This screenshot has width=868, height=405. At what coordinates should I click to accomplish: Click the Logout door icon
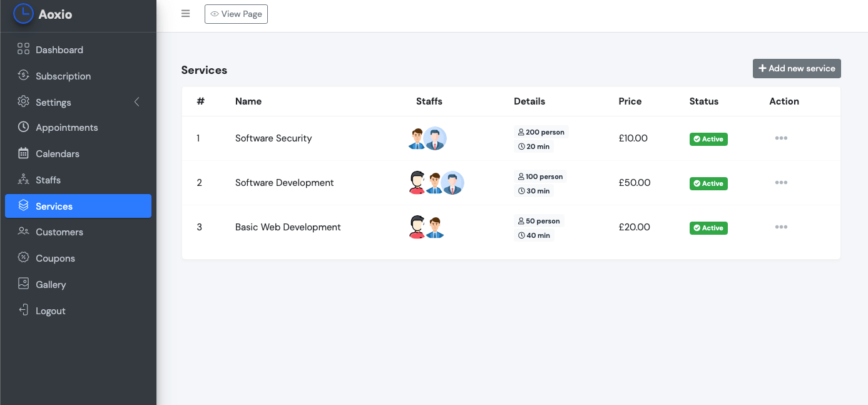coord(23,310)
